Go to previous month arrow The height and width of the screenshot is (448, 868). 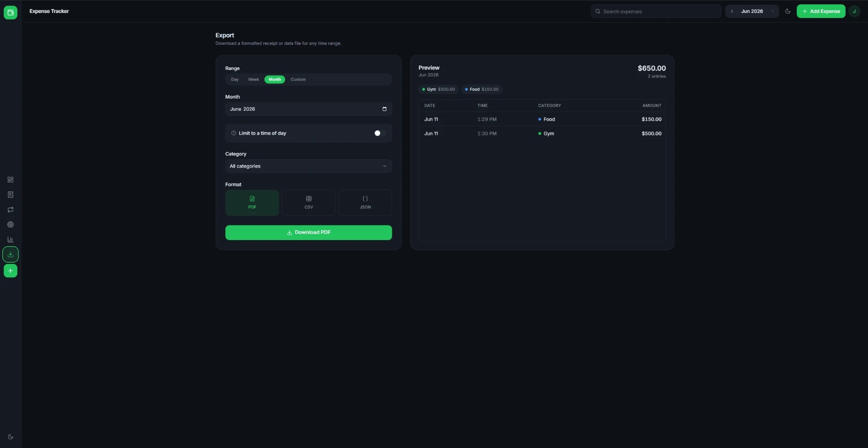[x=732, y=11]
